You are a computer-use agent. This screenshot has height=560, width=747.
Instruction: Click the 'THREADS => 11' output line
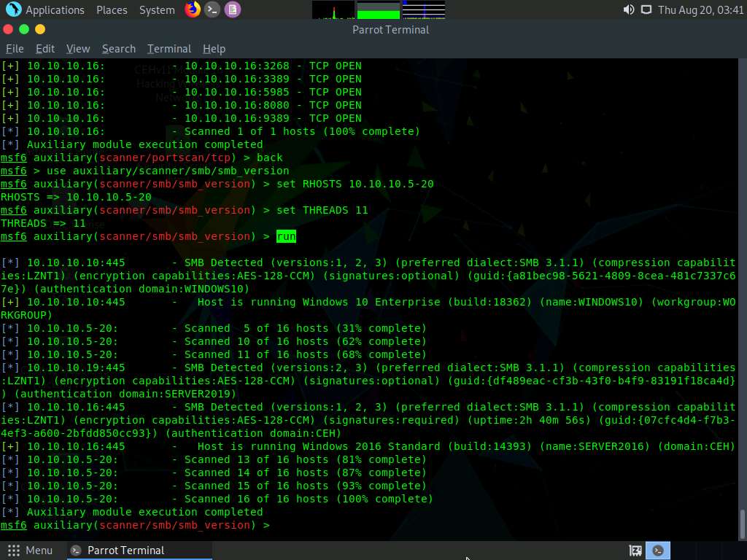43,223
